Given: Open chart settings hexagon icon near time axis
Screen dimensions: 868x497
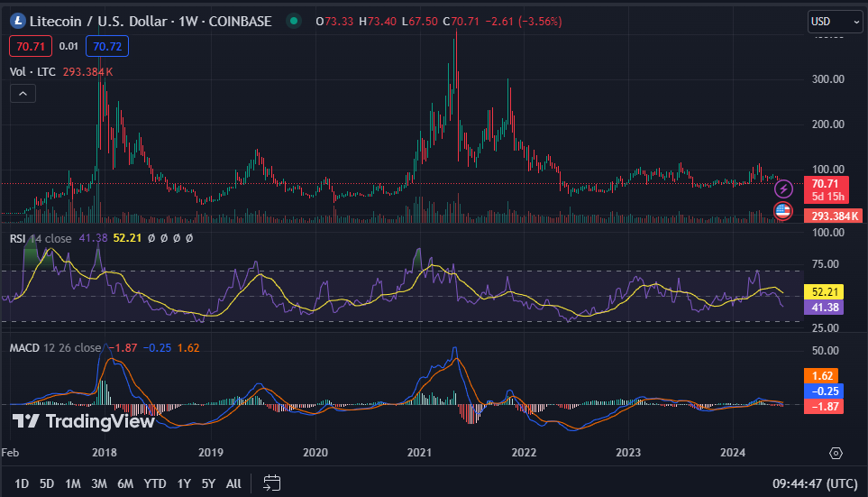Looking at the screenshot, I should point(836,453).
